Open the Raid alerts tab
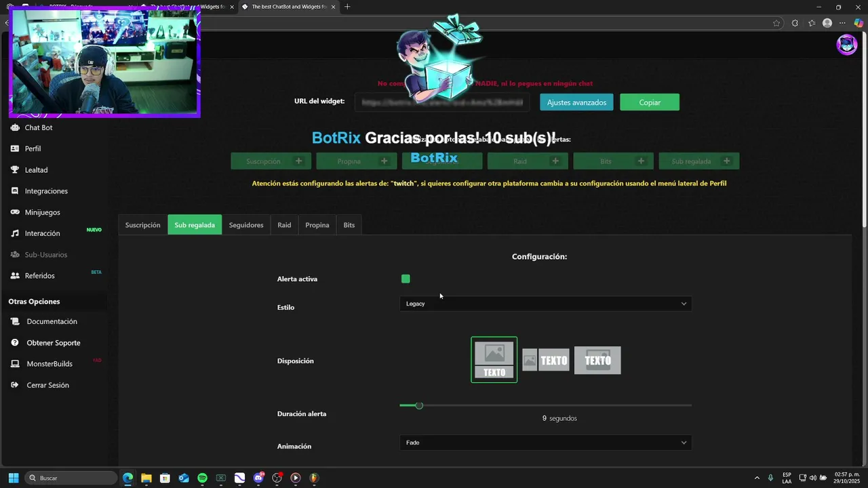Screen dimensions: 868x488 pos(284,225)
